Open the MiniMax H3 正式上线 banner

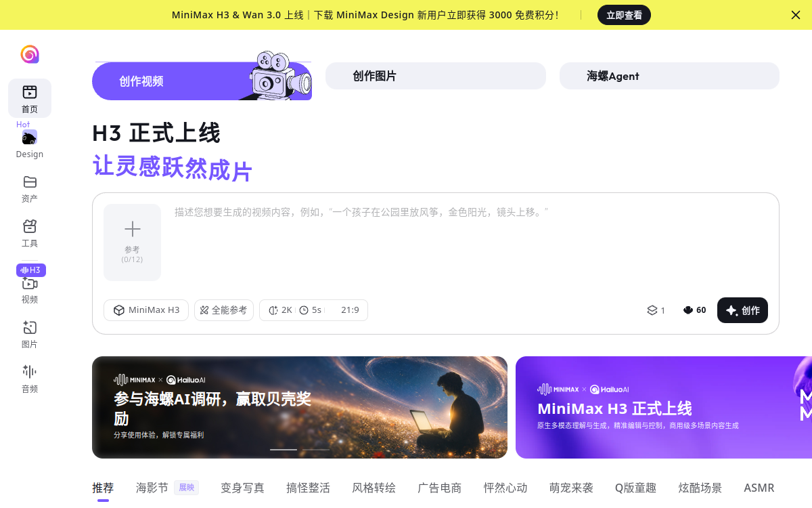tap(664, 408)
